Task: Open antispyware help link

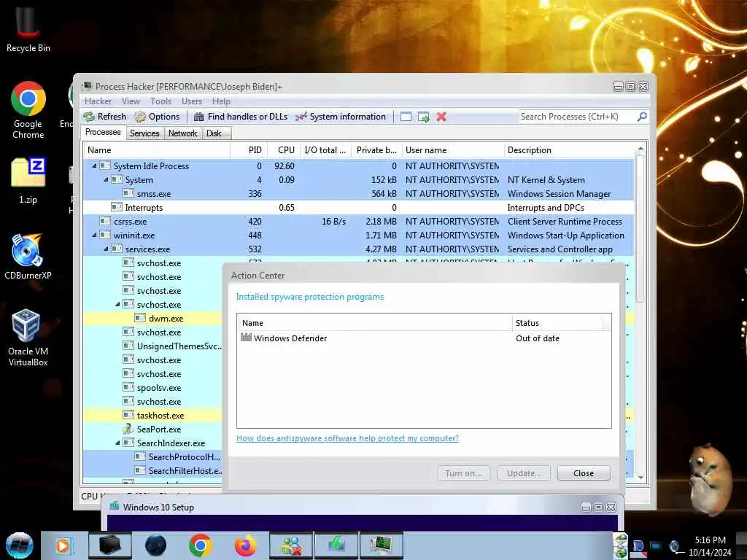Action: pos(347,438)
